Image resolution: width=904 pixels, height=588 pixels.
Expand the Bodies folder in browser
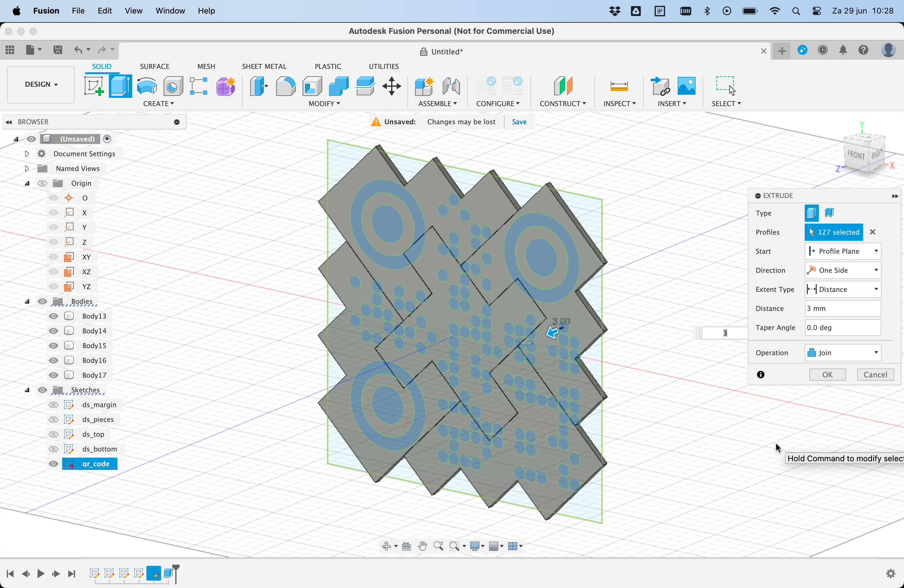[27, 301]
